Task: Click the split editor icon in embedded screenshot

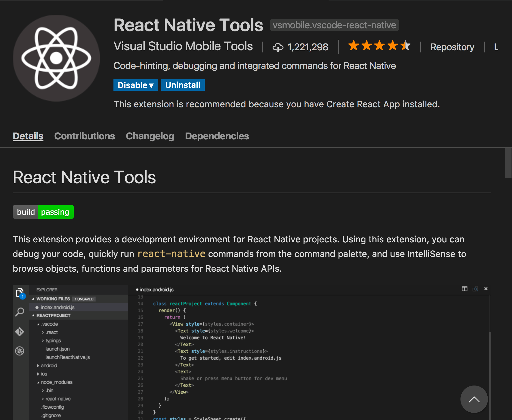Action: (464, 289)
